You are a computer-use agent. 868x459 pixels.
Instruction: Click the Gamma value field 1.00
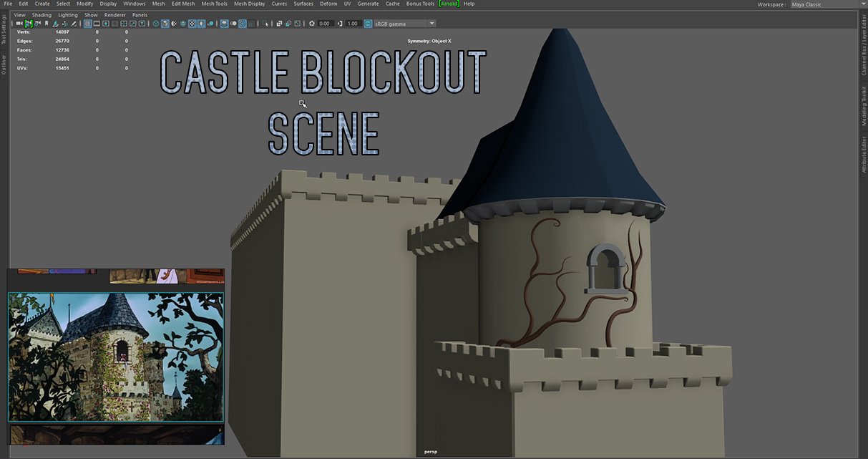[353, 24]
